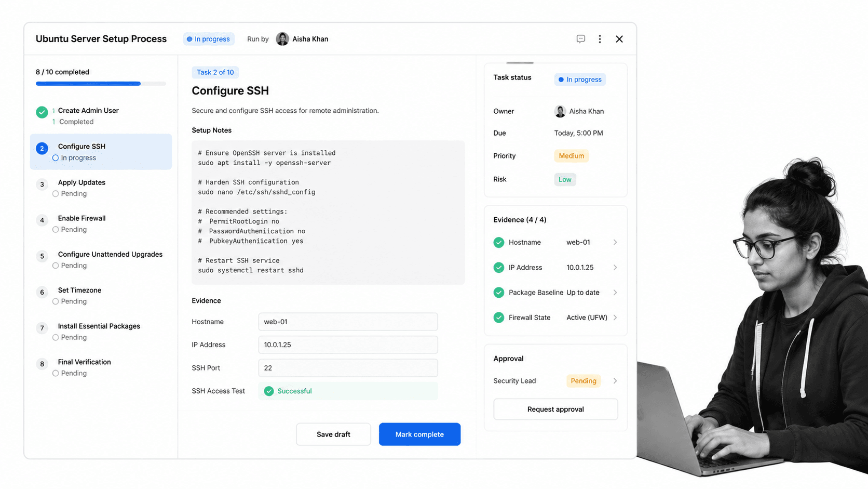
Task: Toggle the Final Verification pending circle
Action: tap(56, 373)
